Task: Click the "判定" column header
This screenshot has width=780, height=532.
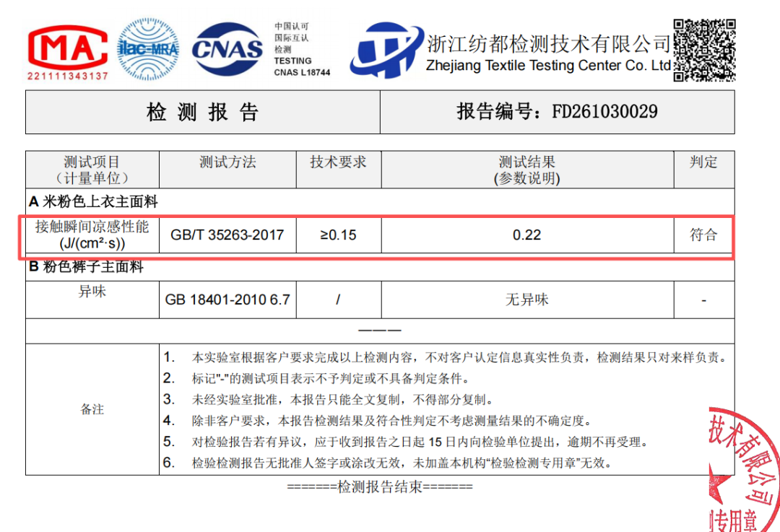Action: click(704, 170)
